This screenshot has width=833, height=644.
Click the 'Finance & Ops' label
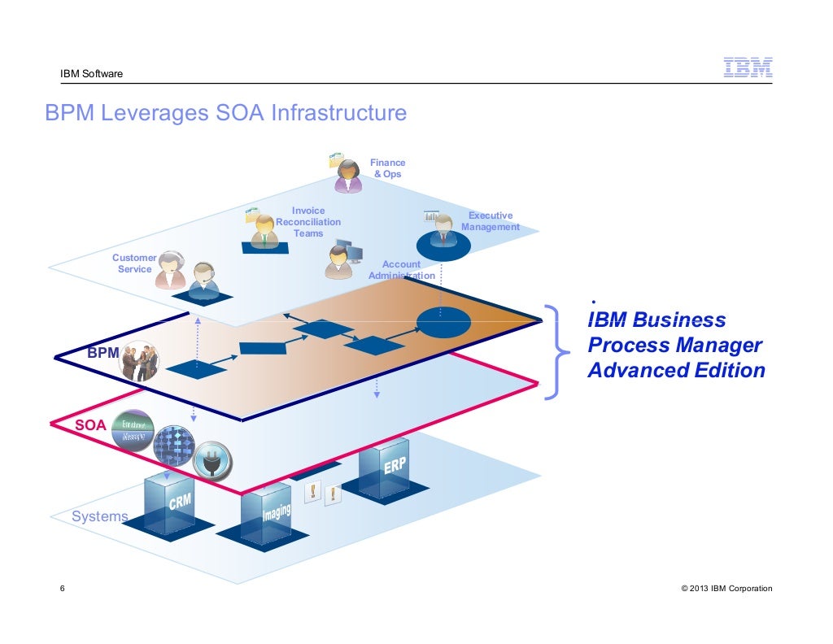387,168
